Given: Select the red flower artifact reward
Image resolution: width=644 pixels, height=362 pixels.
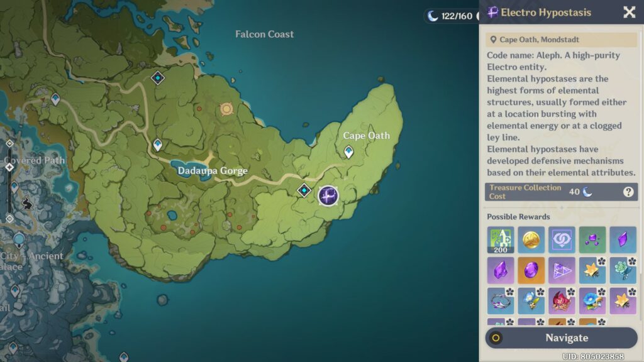Looking at the screenshot, I should click(x=562, y=300).
